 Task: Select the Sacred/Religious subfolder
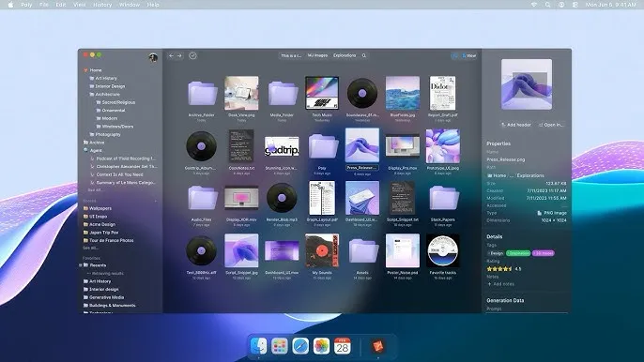(x=115, y=102)
